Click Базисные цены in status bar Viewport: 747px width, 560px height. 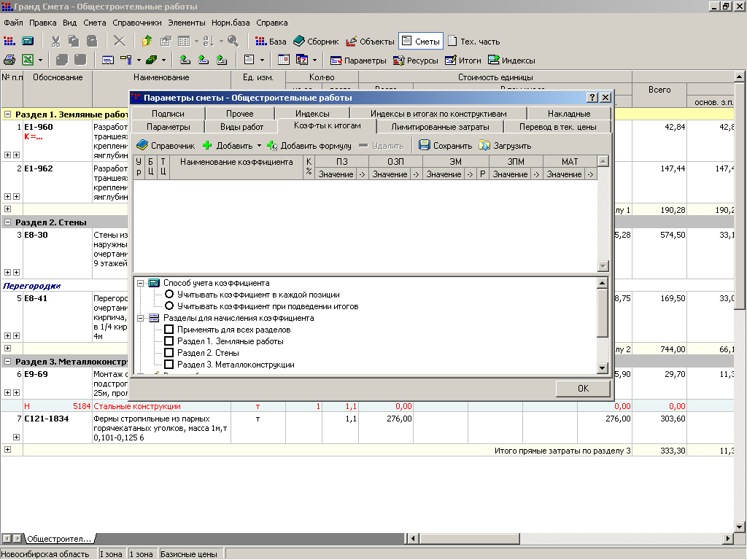tap(189, 554)
